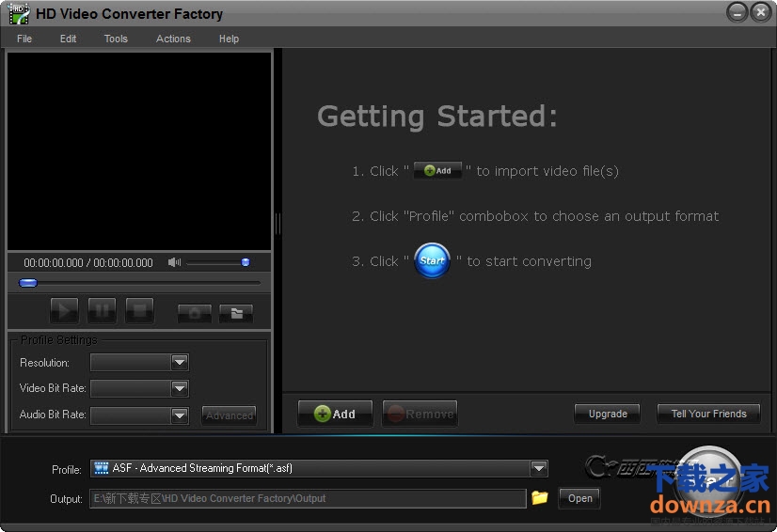Image resolution: width=777 pixels, height=532 pixels.
Task: Click the Remove button
Action: click(420, 414)
